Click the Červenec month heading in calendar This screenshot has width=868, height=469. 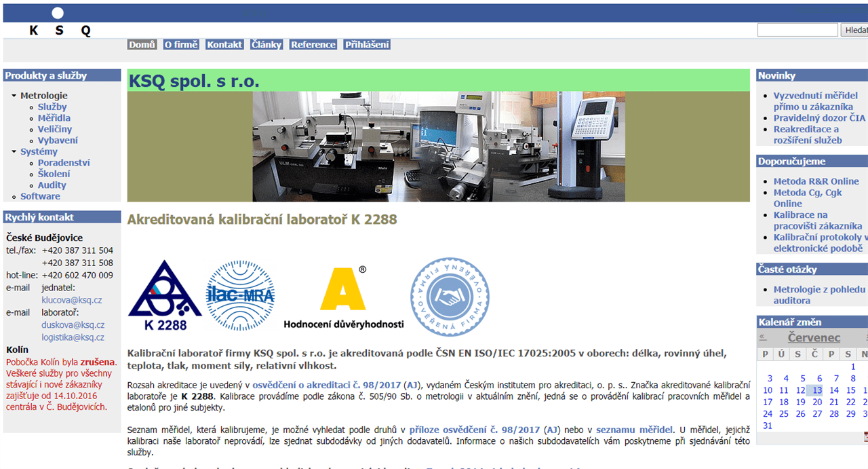(814, 337)
